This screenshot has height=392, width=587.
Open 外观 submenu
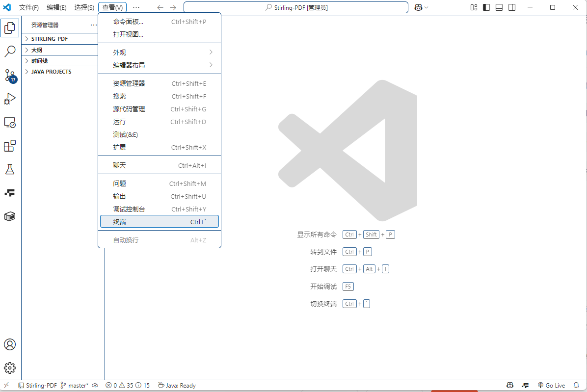[x=160, y=52]
